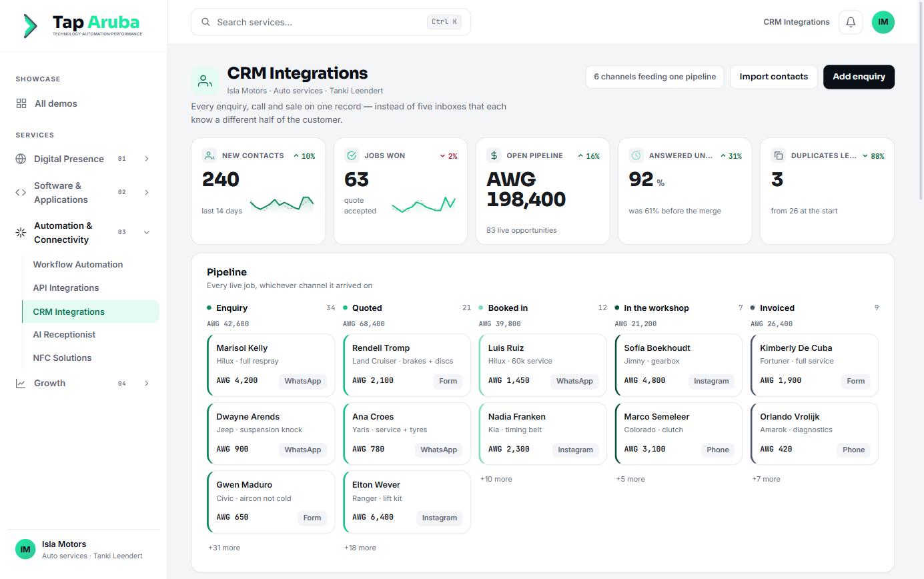Show +5 more workshop jobs

tap(630, 479)
